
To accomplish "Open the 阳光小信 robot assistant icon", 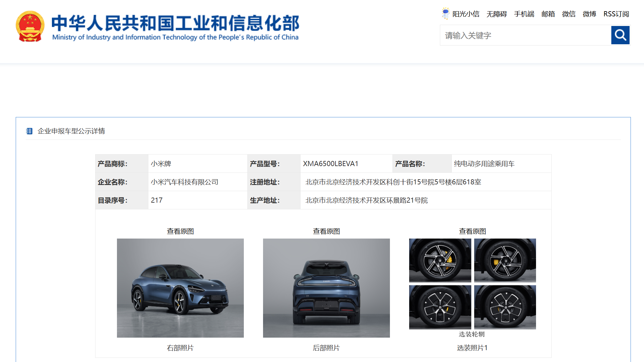I will (x=445, y=14).
